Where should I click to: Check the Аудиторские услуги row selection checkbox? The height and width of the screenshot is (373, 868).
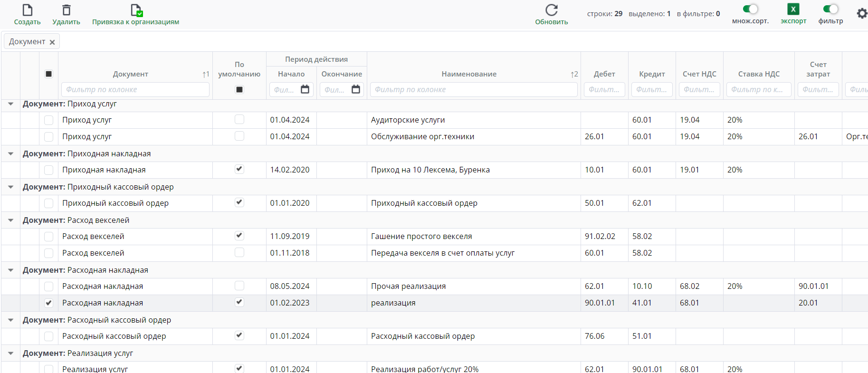click(x=48, y=120)
